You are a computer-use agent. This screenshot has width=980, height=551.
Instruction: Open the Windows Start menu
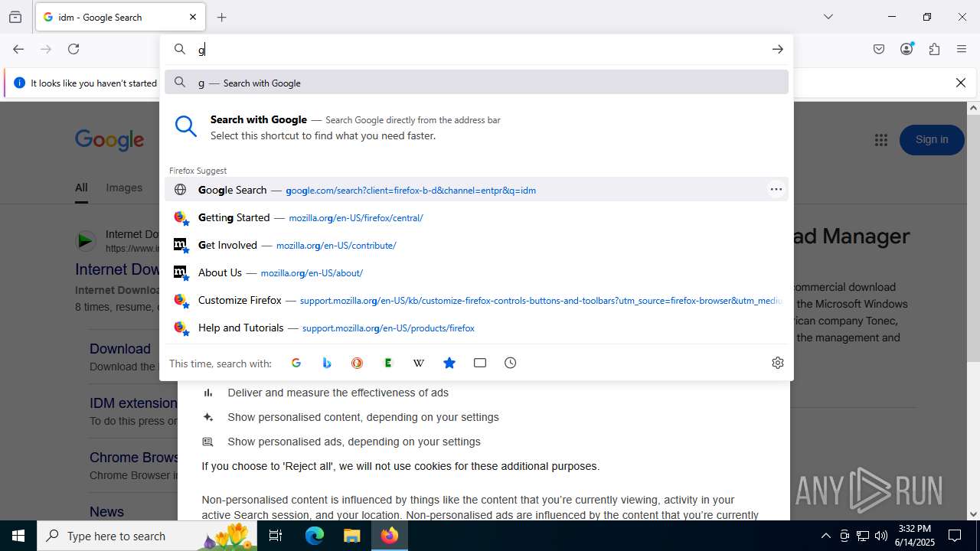pyautogui.click(x=18, y=536)
